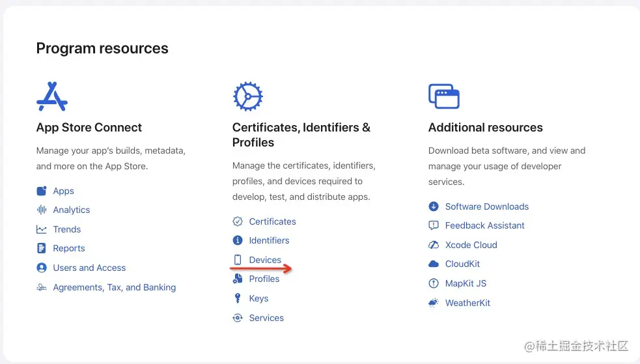The image size is (640, 364).
Task: Open the Identifiers link
Action: click(x=269, y=240)
